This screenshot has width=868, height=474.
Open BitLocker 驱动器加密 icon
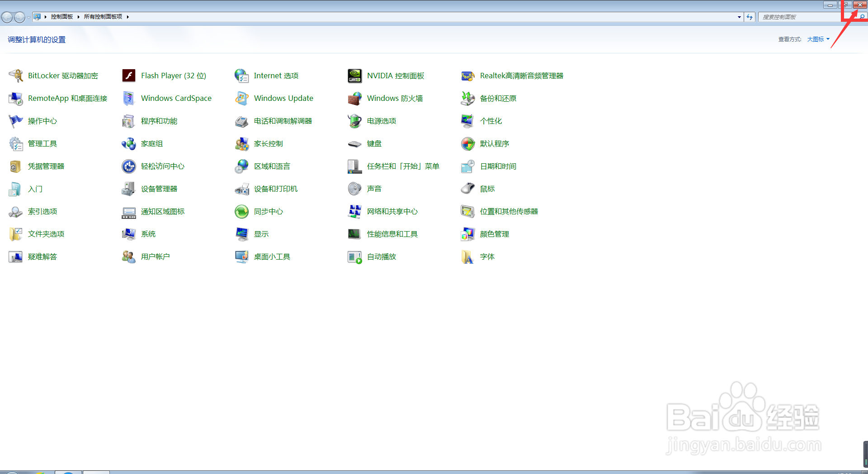(16, 76)
